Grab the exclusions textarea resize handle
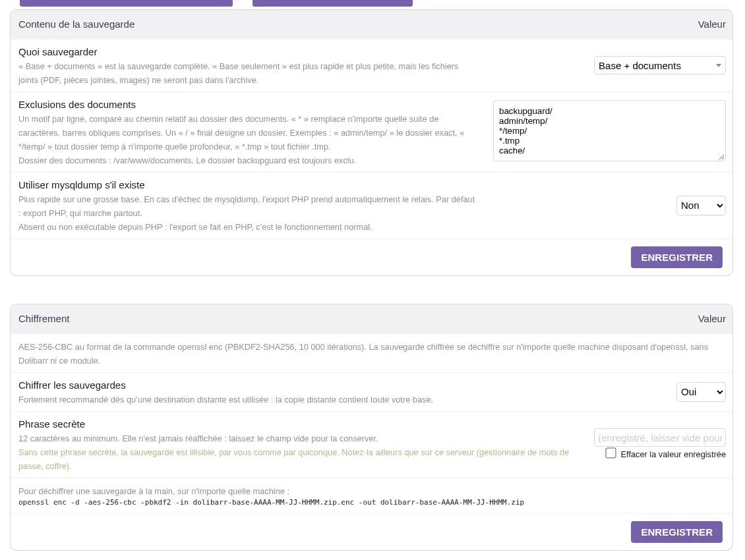 coord(721,157)
